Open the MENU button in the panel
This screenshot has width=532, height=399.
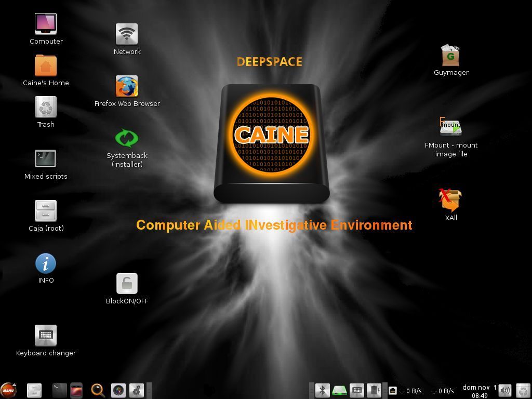[x=8, y=390]
